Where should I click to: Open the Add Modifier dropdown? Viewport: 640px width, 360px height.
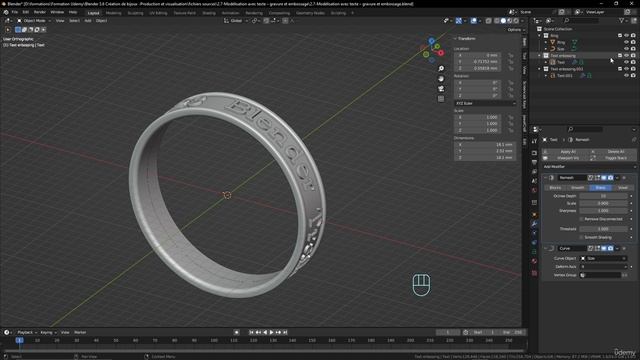[589, 167]
